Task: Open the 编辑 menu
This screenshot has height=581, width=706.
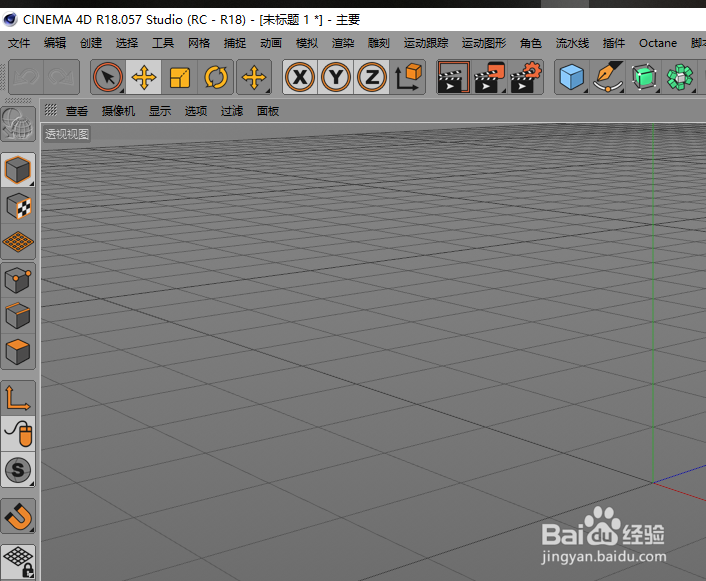Action: [55, 43]
